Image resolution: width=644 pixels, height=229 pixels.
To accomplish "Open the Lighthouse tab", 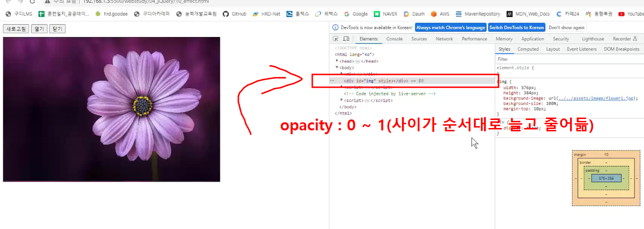I will pos(593,39).
